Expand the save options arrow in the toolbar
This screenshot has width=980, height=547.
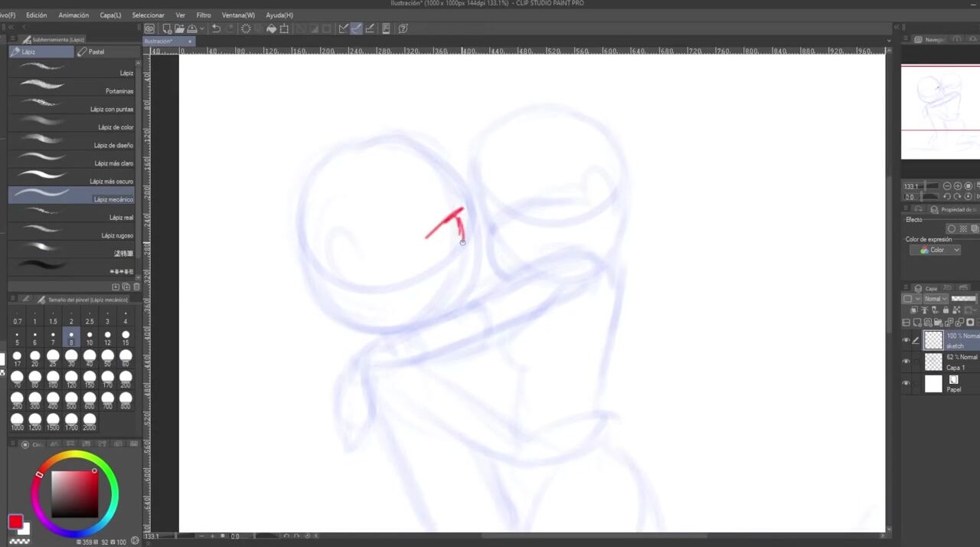coord(202,29)
